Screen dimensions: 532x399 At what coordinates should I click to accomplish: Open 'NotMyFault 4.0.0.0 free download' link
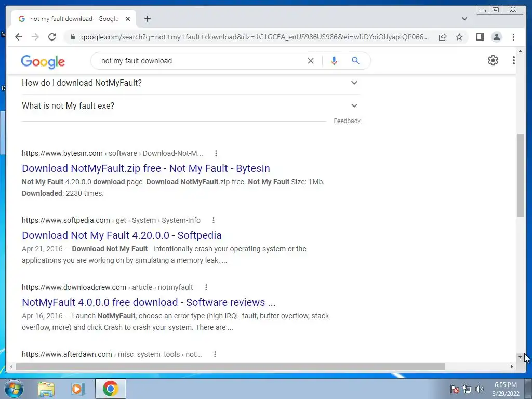149,302
